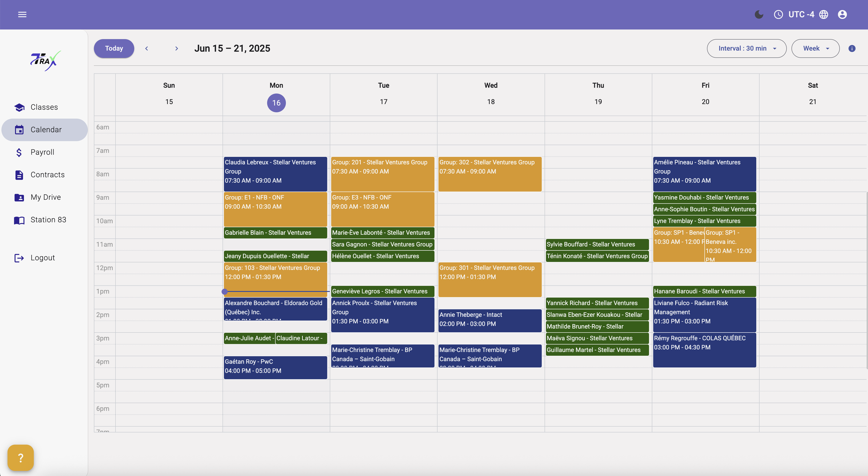The width and height of the screenshot is (868, 476).
Task: Open Amélie Pineau 07:30 AM event
Action: point(704,174)
